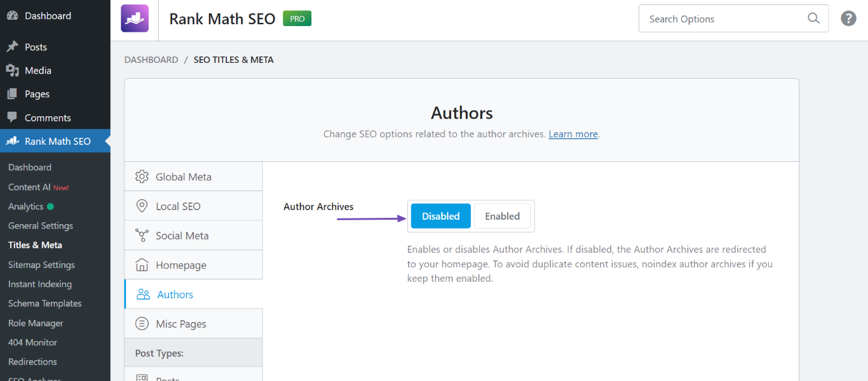Open Redirections submenu item
This screenshot has height=381, width=868.
[32, 362]
